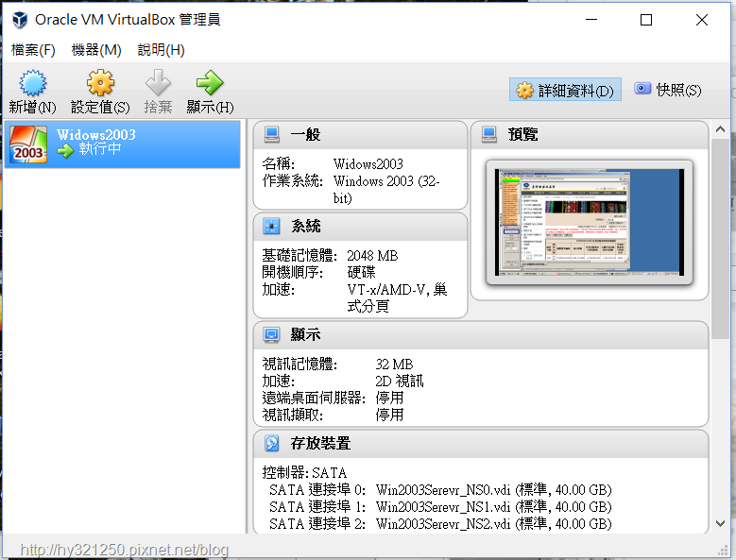Image resolution: width=736 pixels, height=560 pixels.
Task: Click the 預覽 section monitor icon
Action: 489,135
